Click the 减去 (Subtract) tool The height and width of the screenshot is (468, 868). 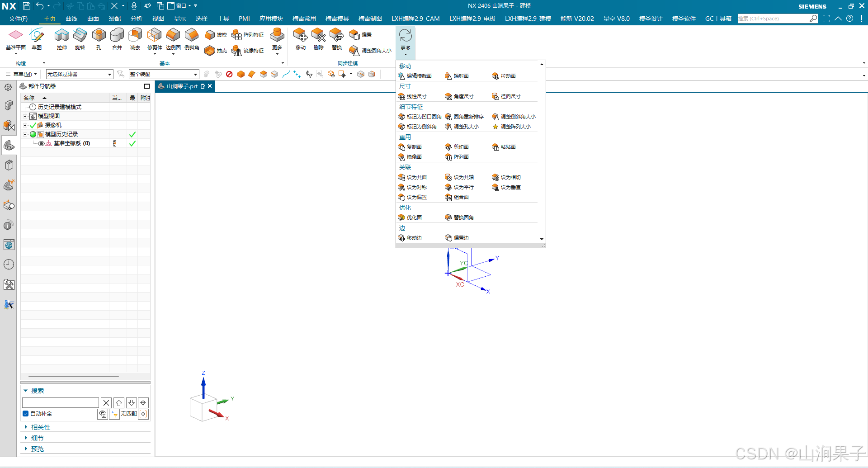(x=135, y=39)
